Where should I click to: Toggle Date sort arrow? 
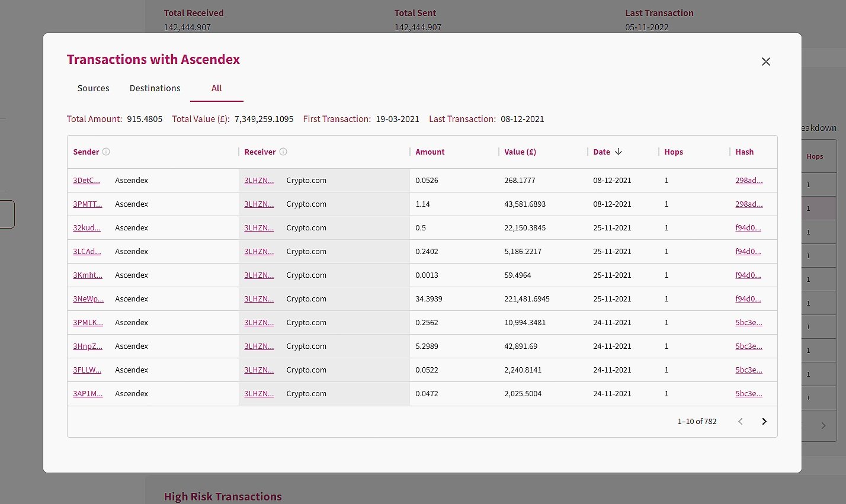click(619, 152)
